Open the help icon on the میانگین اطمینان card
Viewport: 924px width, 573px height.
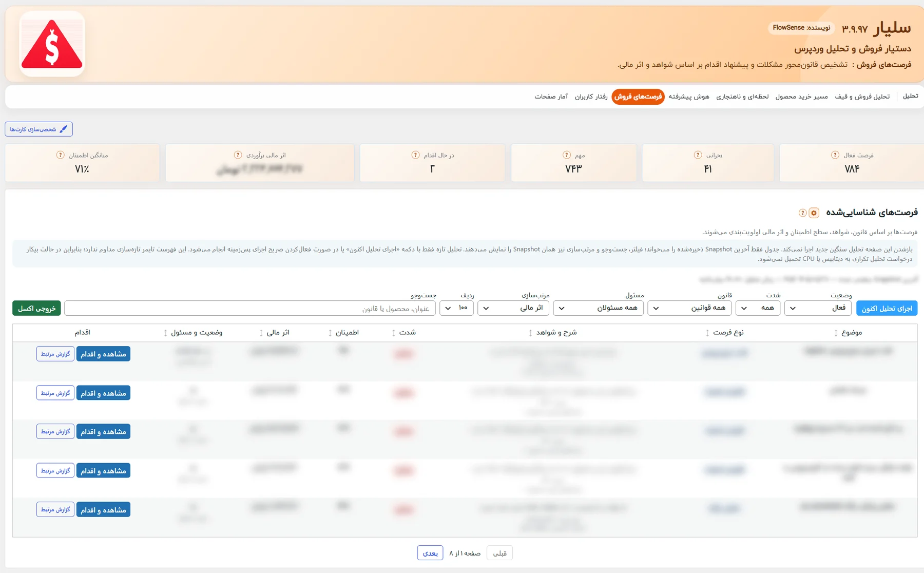coord(61,155)
